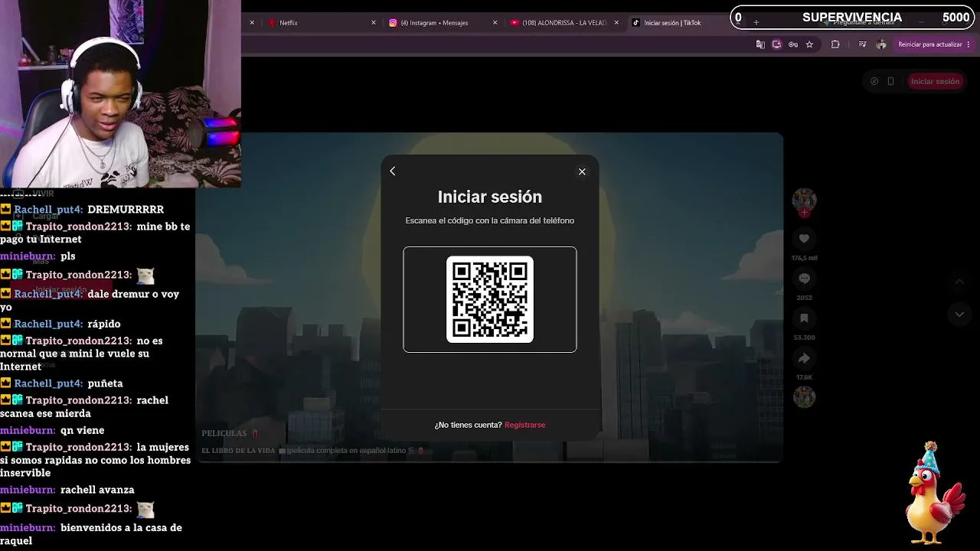Viewport: 980px width, 551px height.
Task: Bookmark this page with the star icon
Action: (x=809, y=44)
